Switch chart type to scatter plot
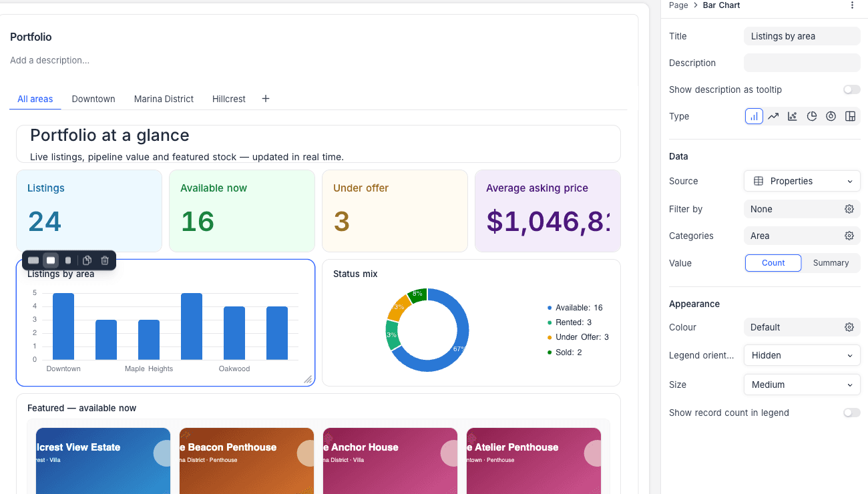The height and width of the screenshot is (494, 868). point(793,116)
